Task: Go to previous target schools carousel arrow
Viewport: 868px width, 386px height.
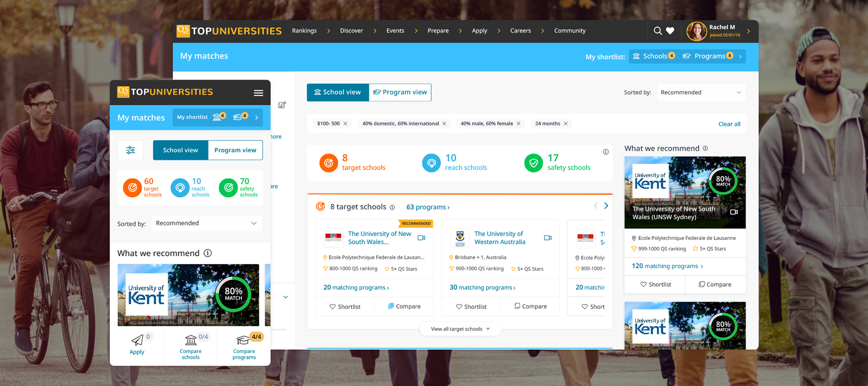Action: click(596, 206)
